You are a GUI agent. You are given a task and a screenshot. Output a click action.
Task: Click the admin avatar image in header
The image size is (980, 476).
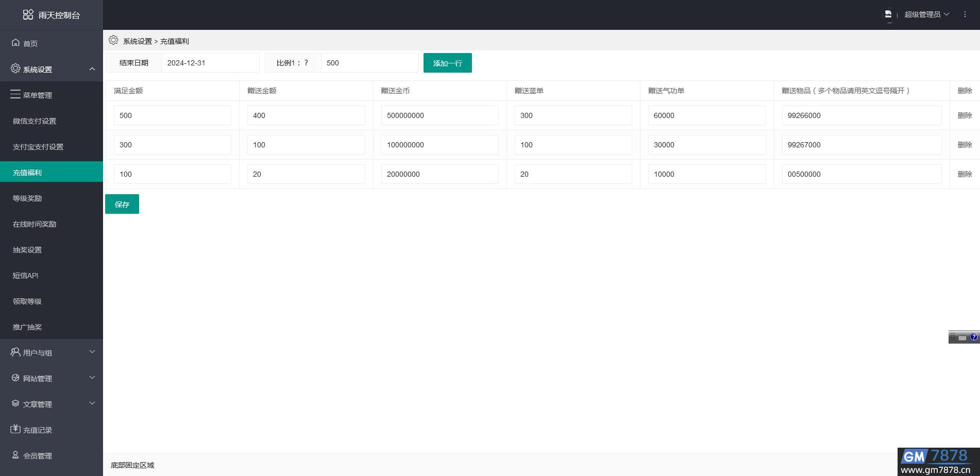888,14
